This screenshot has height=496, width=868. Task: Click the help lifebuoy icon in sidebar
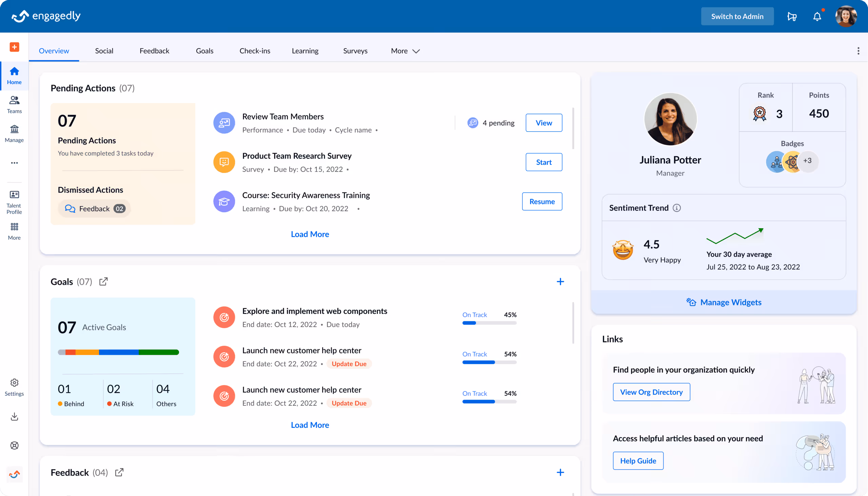[x=14, y=445]
